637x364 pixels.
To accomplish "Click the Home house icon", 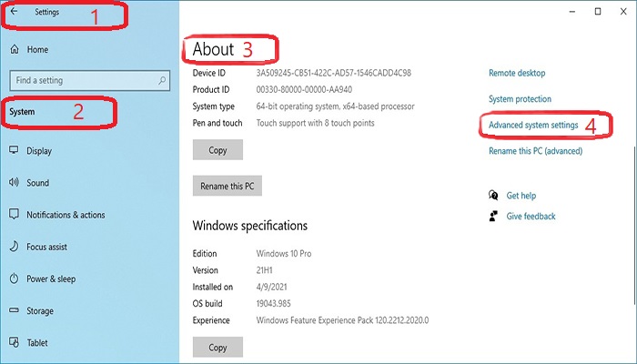I will click(15, 49).
